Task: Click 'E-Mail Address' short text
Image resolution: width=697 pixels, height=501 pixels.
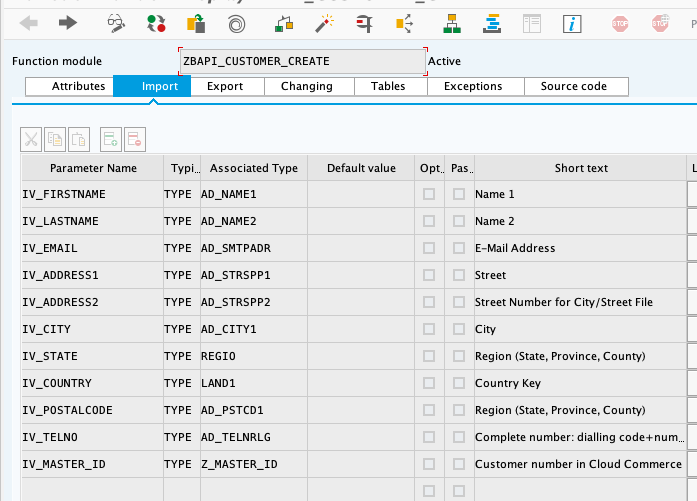Action: click(515, 248)
